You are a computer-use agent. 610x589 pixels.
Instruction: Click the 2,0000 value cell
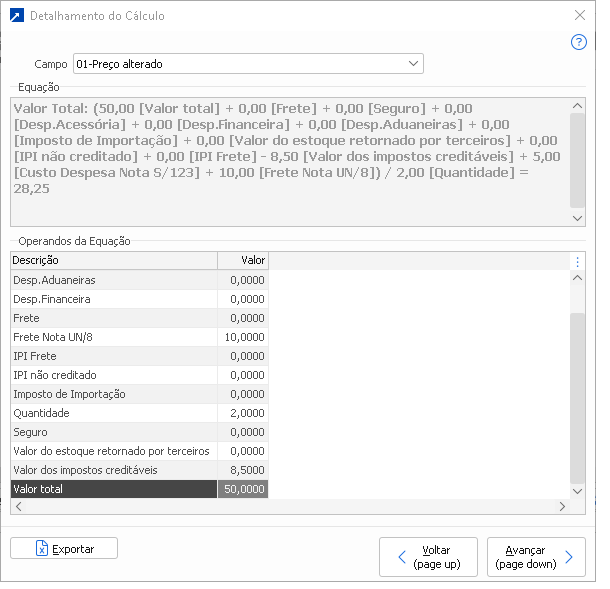[x=243, y=413]
